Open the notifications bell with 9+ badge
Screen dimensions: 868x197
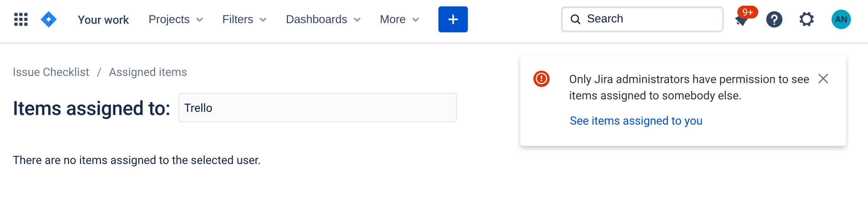click(742, 20)
